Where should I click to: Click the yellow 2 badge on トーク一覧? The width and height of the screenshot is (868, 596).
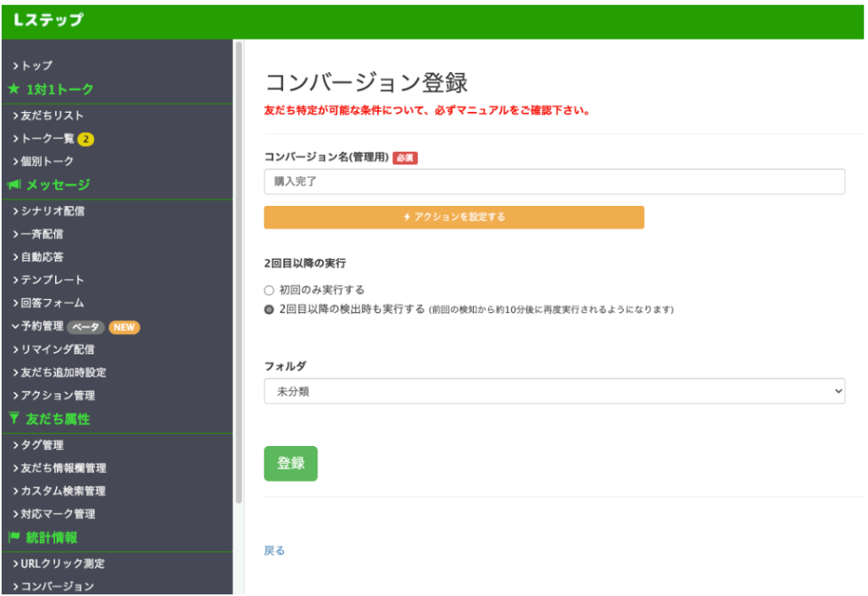click(86, 139)
